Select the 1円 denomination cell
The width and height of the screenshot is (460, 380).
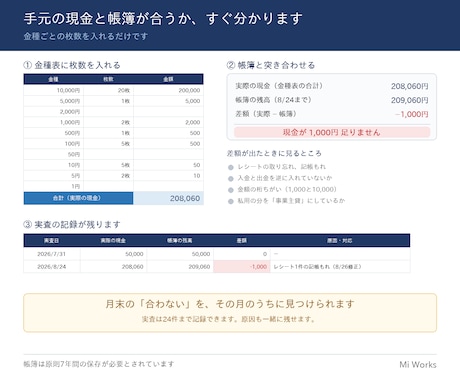(54, 186)
